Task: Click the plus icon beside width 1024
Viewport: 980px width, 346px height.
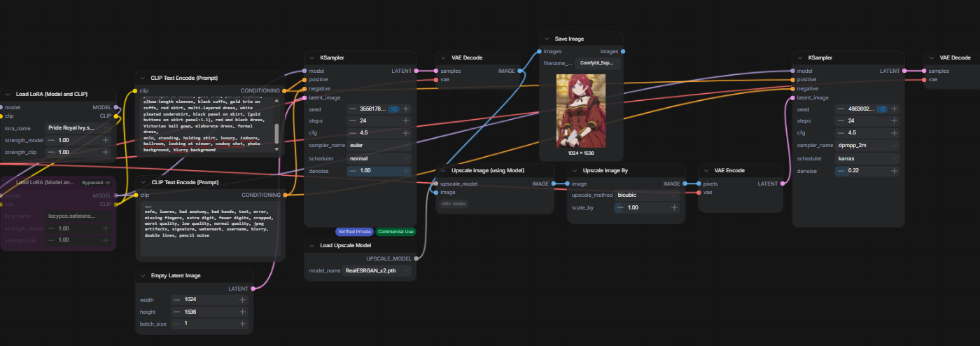Action: click(242, 300)
